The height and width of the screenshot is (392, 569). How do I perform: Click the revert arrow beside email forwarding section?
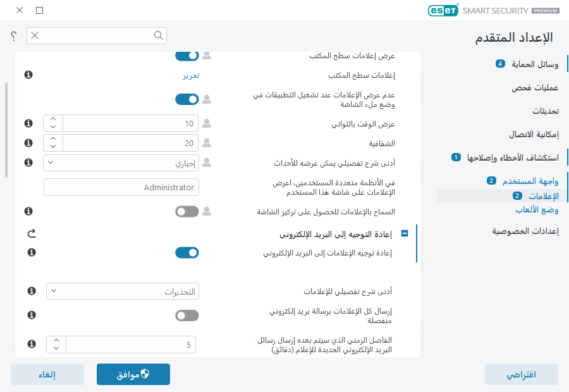(x=32, y=233)
